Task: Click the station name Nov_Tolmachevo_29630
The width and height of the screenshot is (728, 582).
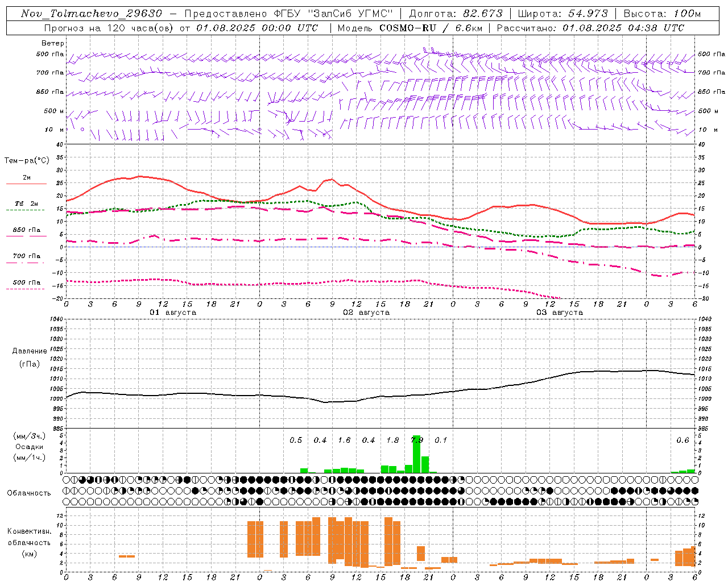Action: [x=92, y=14]
